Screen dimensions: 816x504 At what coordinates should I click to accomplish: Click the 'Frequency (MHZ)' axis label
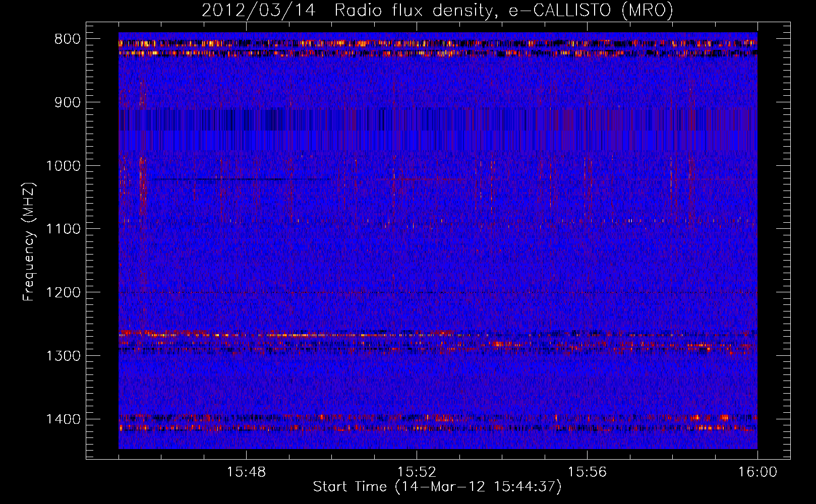click(29, 242)
